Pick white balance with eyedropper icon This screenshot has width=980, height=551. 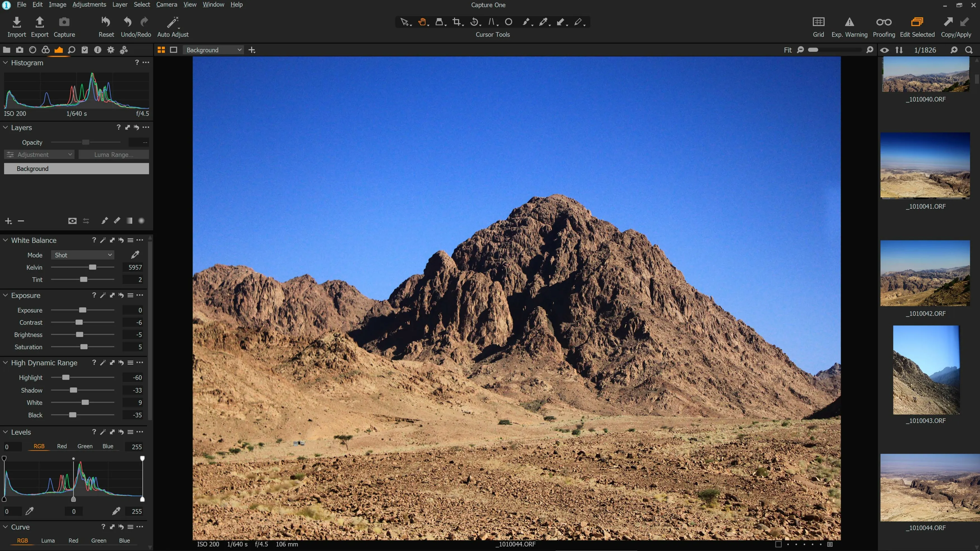[135, 255]
